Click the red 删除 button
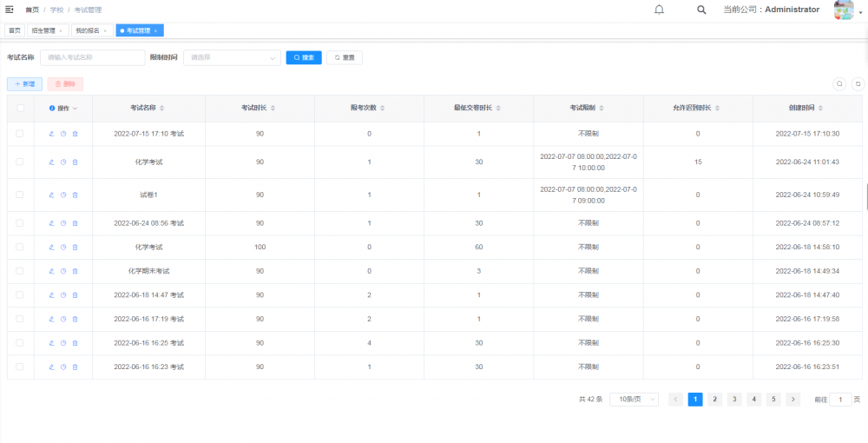 click(x=65, y=84)
